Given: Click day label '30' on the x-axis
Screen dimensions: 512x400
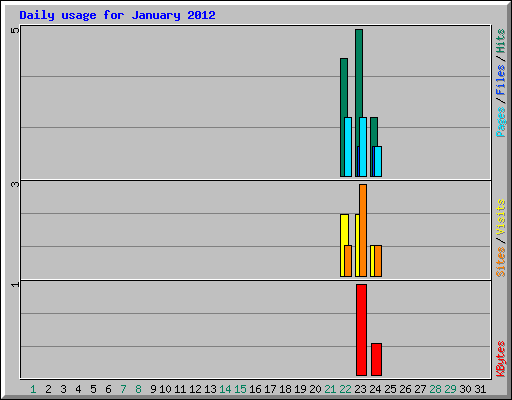Looking at the screenshot, I should coord(465,389).
